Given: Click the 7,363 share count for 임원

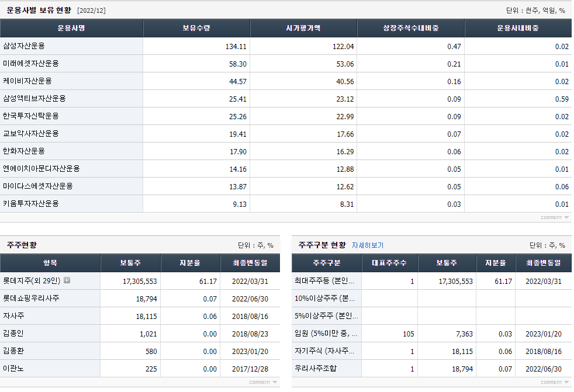Looking at the screenshot, I should tap(464, 335).
